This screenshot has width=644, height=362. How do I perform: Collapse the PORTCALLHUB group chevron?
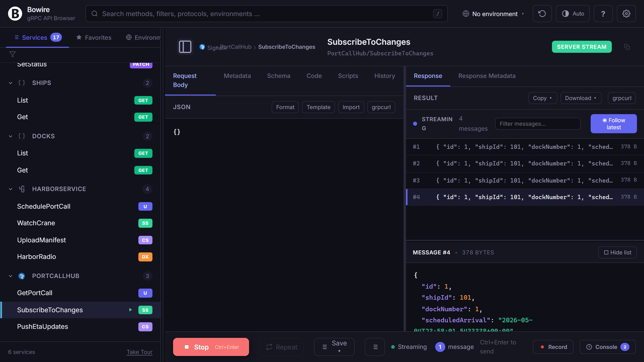[11, 276]
